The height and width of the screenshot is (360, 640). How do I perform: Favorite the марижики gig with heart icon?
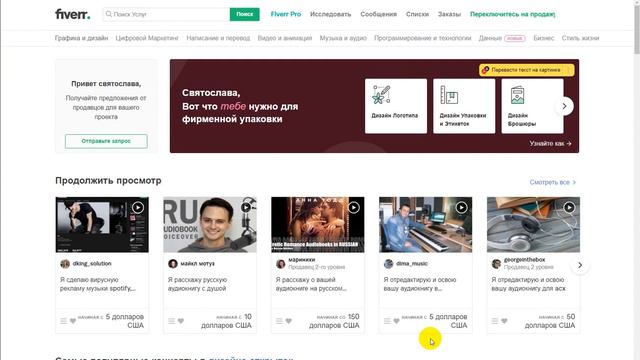tap(289, 321)
